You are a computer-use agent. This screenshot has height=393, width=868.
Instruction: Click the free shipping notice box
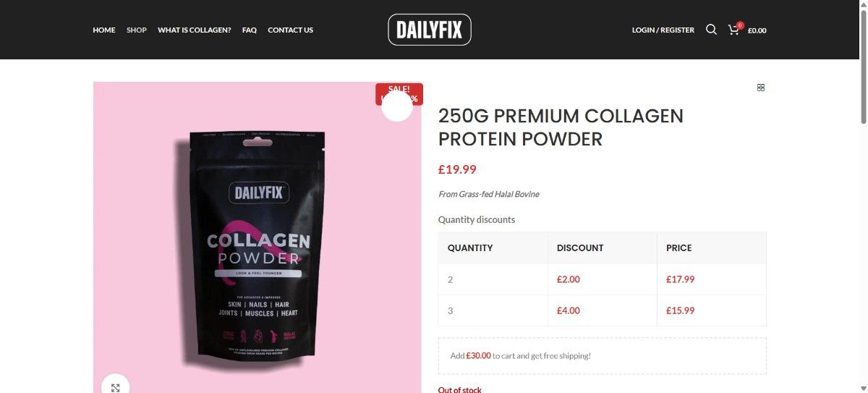[602, 355]
